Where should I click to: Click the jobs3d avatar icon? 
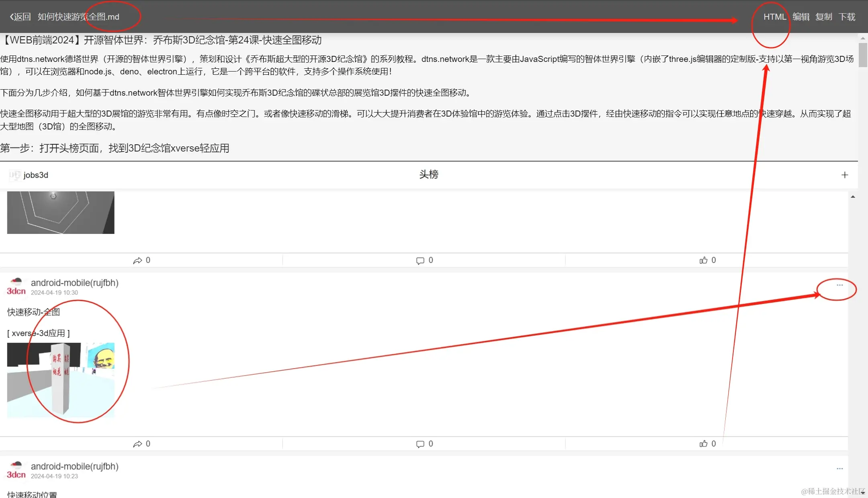pyautogui.click(x=14, y=175)
